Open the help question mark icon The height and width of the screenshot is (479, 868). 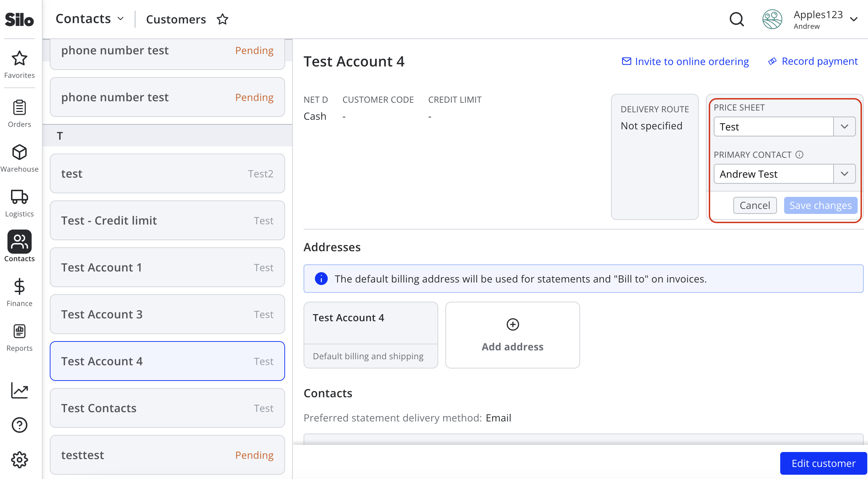click(19, 425)
